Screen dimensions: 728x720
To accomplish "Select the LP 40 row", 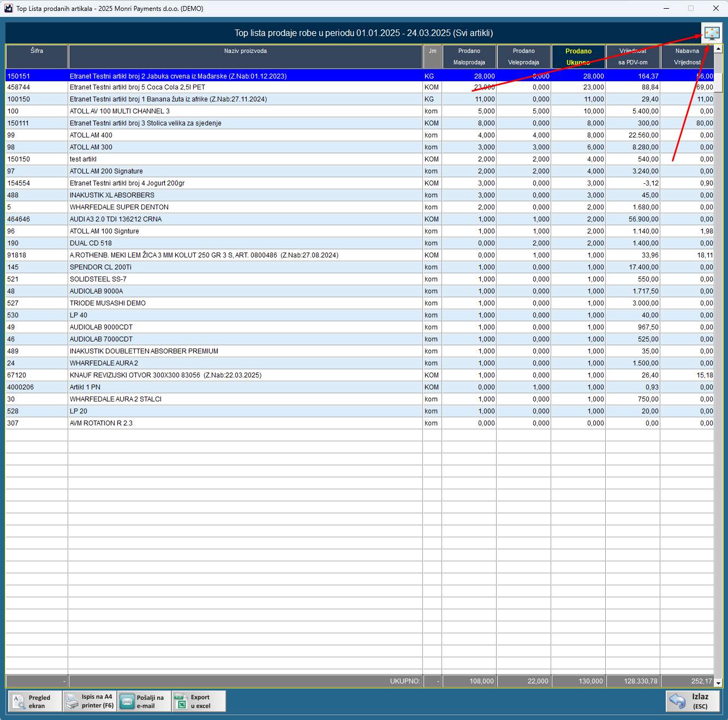I will (360, 315).
